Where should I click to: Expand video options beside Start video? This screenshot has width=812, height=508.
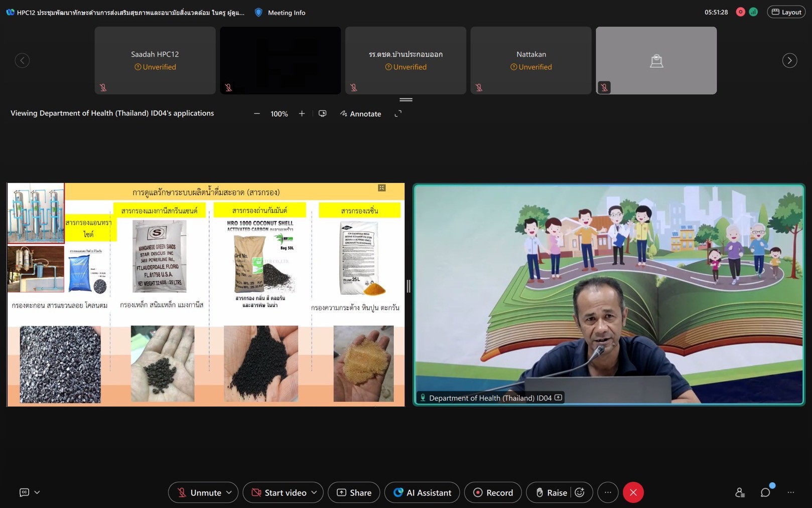[314, 492]
